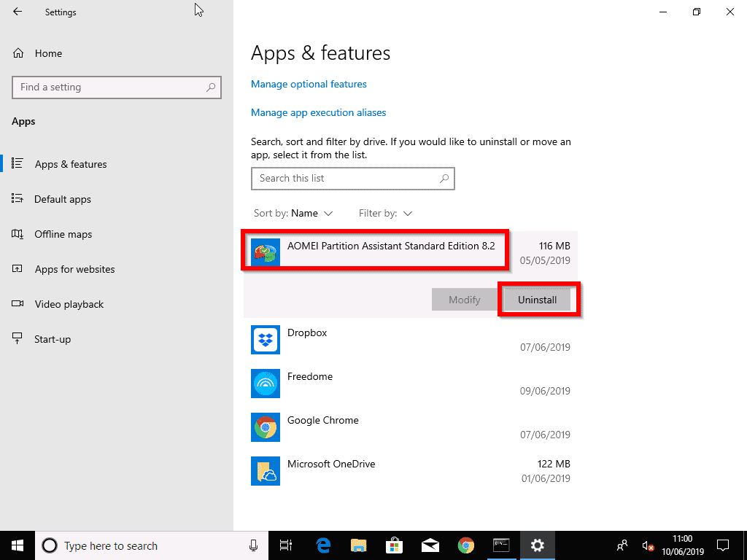Open the Filter by dropdown

(386, 214)
